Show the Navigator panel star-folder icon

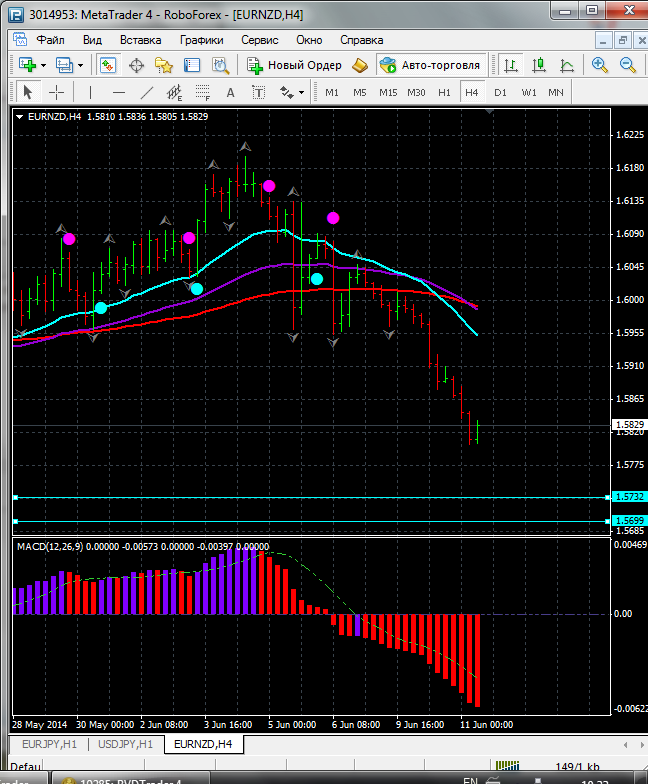[x=164, y=65]
